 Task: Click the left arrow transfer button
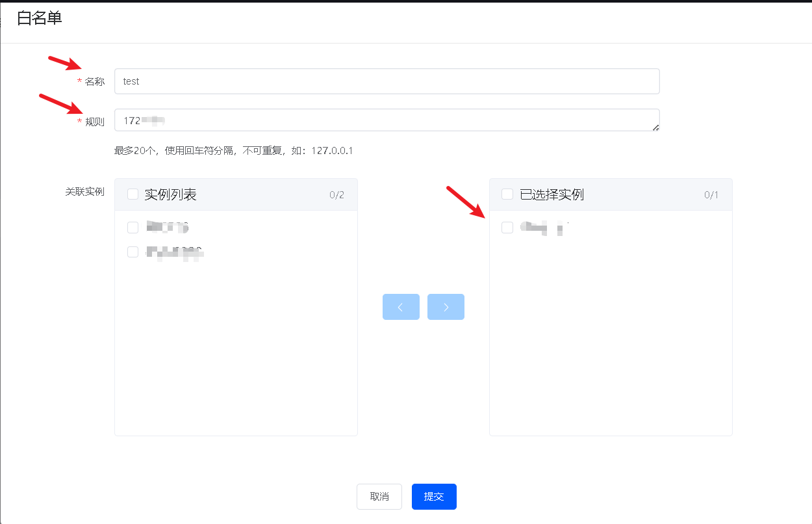pyautogui.click(x=401, y=307)
